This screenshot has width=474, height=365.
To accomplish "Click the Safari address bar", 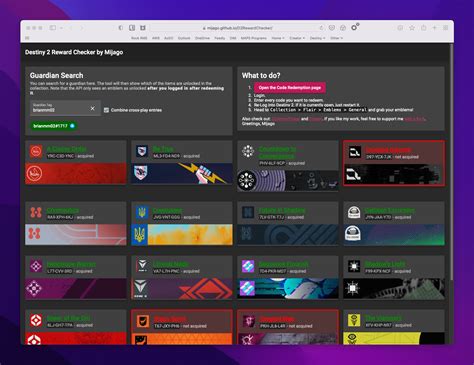I will point(237,28).
